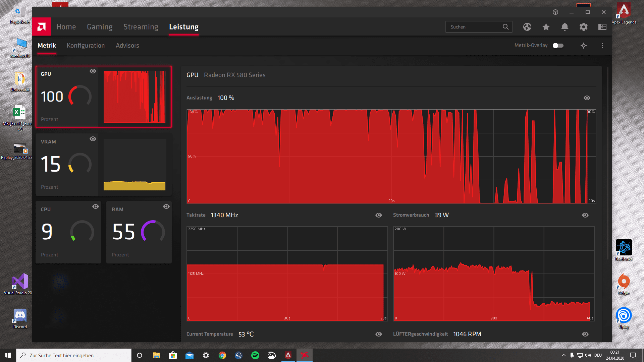Image resolution: width=644 pixels, height=362 pixels.
Task: Open the web browser globe icon
Action: 527,27
